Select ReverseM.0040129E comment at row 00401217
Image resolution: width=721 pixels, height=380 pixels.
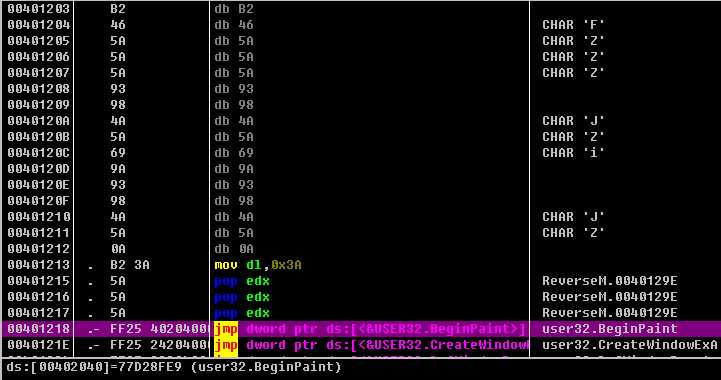[610, 313]
